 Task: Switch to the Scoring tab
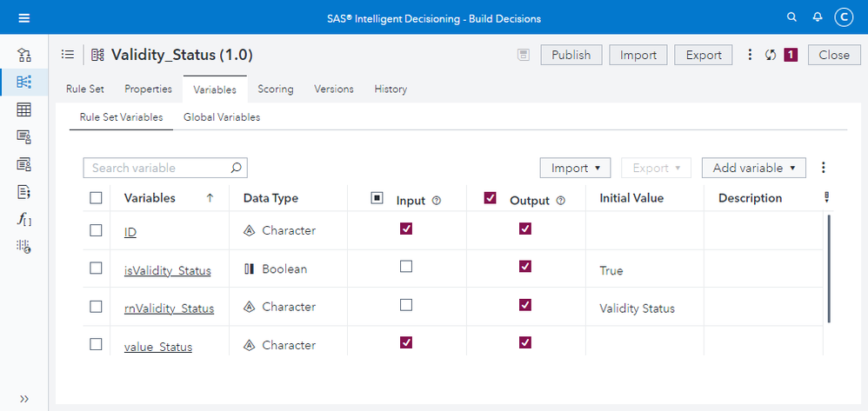click(275, 89)
